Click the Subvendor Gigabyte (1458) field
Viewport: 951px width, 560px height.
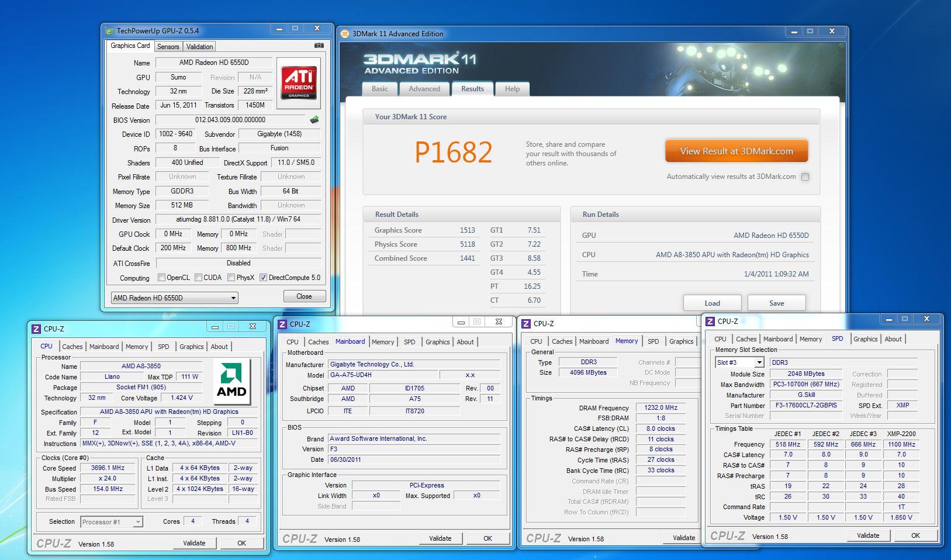279,134
